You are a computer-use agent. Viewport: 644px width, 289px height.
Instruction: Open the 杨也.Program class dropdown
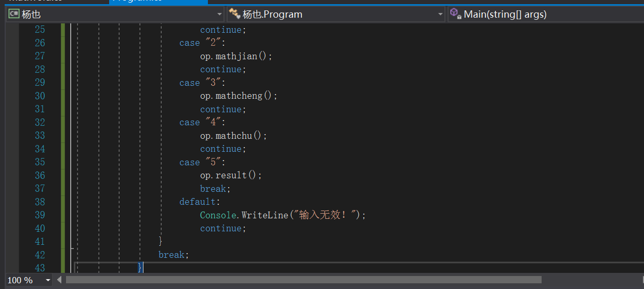(x=336, y=14)
